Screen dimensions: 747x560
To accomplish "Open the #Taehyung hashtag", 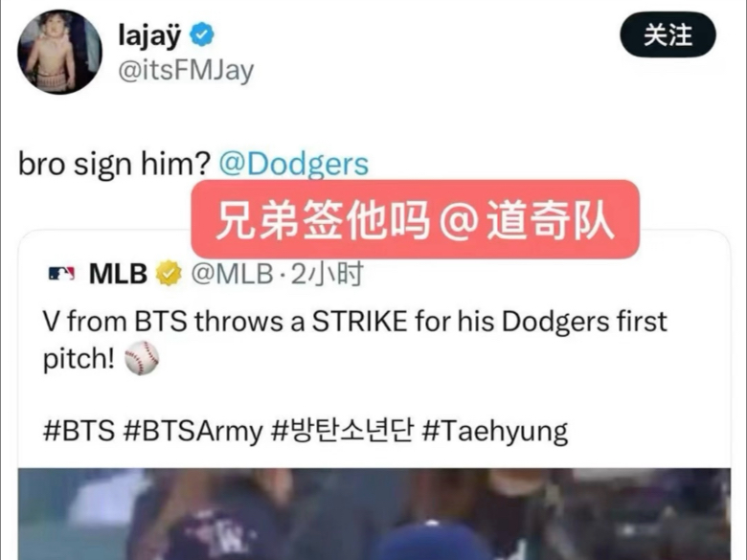I will [495, 432].
